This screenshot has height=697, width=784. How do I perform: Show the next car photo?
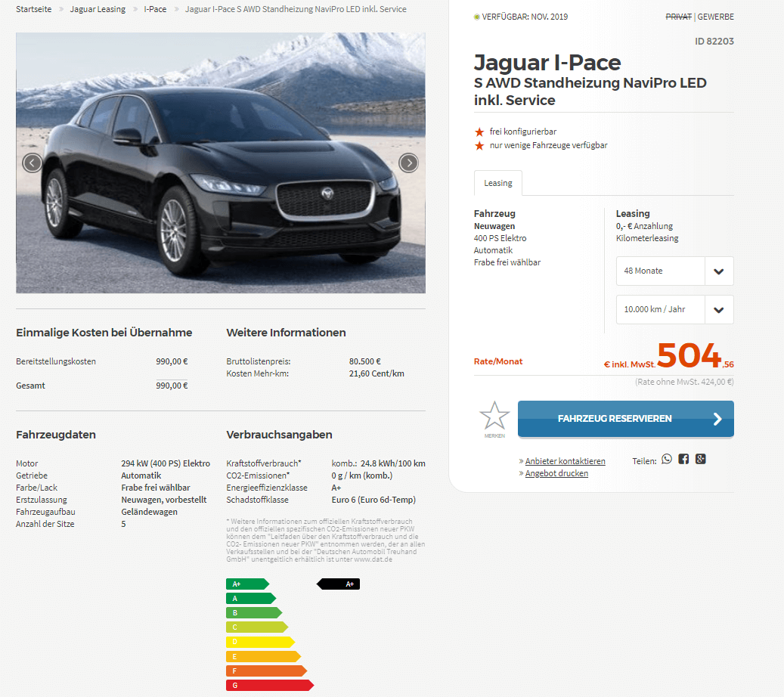(x=408, y=163)
